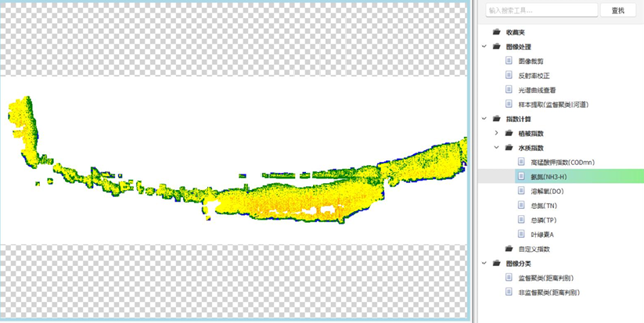Collapse the 图像分类 group arrow
644x323 pixels.
484,264
